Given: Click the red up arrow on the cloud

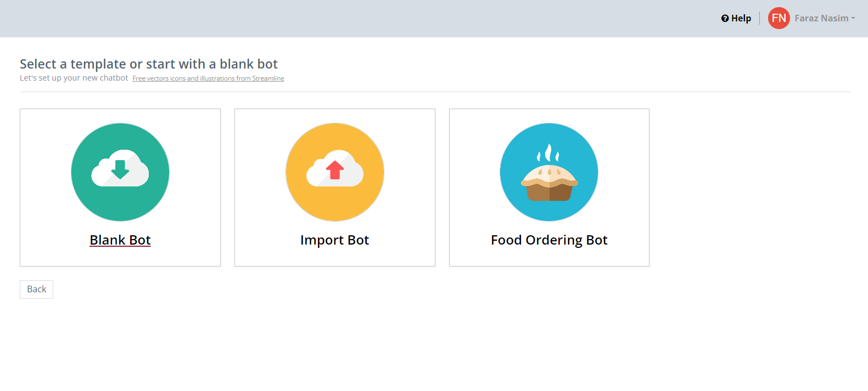Looking at the screenshot, I should (335, 169).
